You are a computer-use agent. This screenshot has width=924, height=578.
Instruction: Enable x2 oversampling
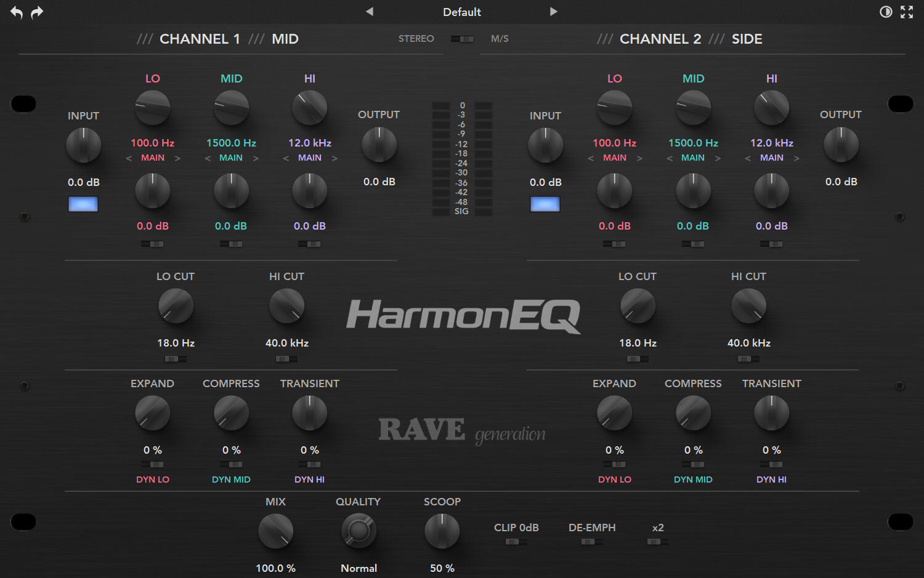tap(657, 542)
